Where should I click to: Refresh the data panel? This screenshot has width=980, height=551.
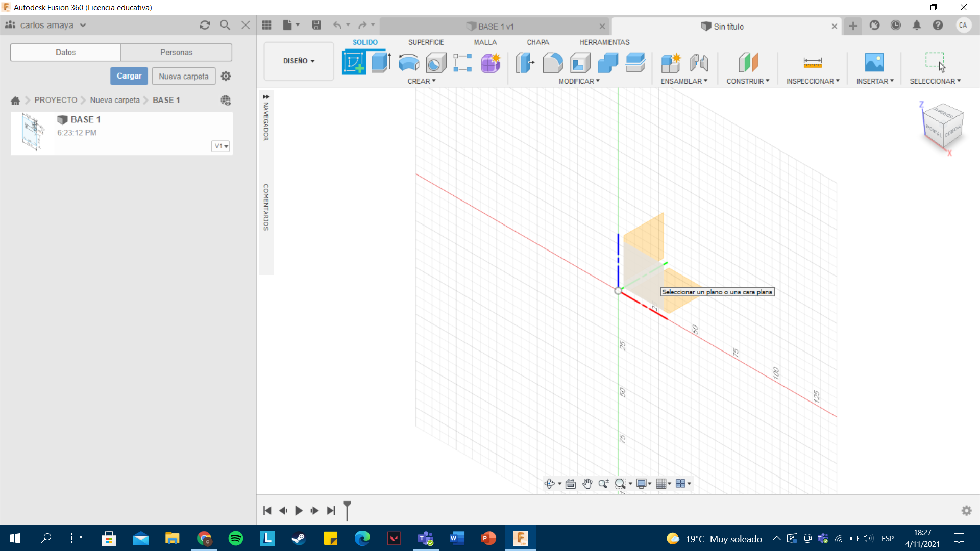[x=205, y=25]
